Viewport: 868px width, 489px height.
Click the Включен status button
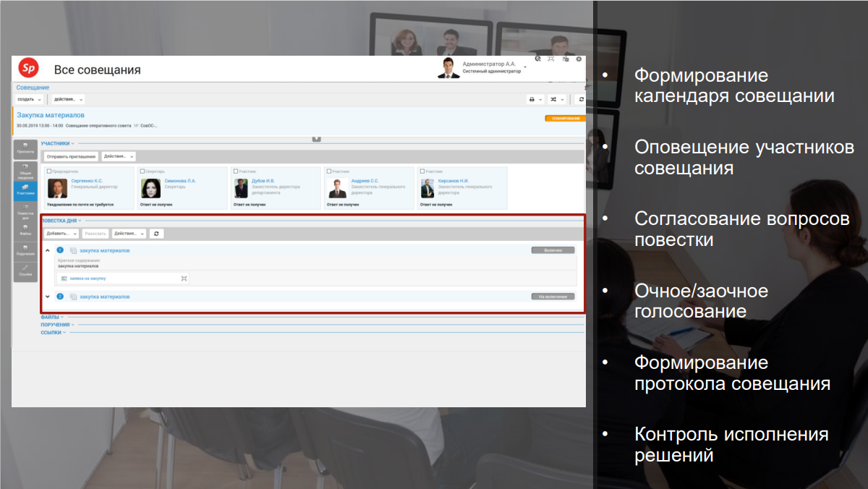point(553,250)
